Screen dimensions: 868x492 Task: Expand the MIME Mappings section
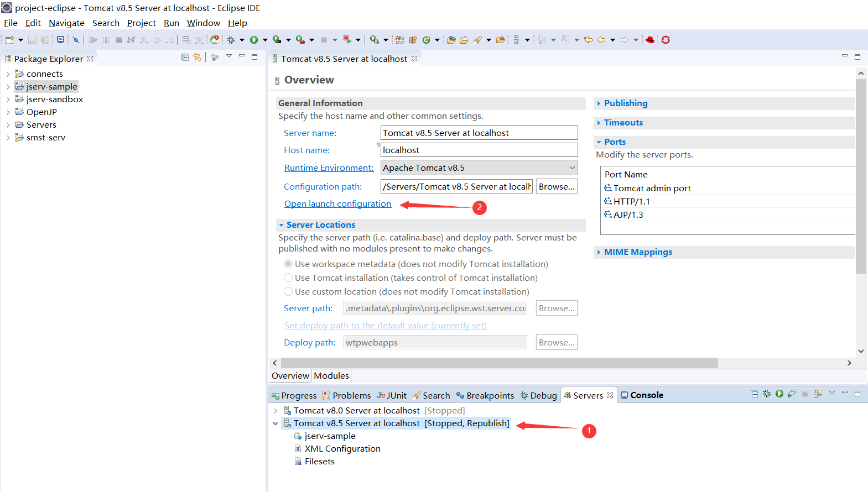pos(599,252)
